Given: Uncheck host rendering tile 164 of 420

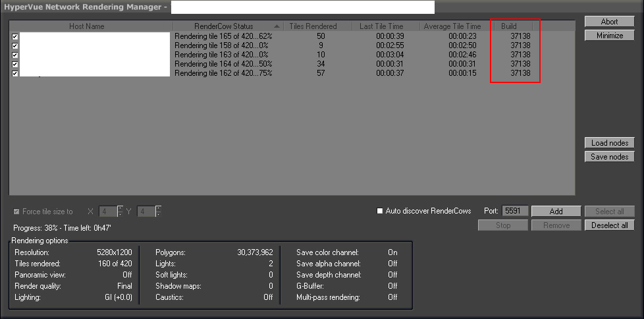Looking at the screenshot, I should [15, 64].
